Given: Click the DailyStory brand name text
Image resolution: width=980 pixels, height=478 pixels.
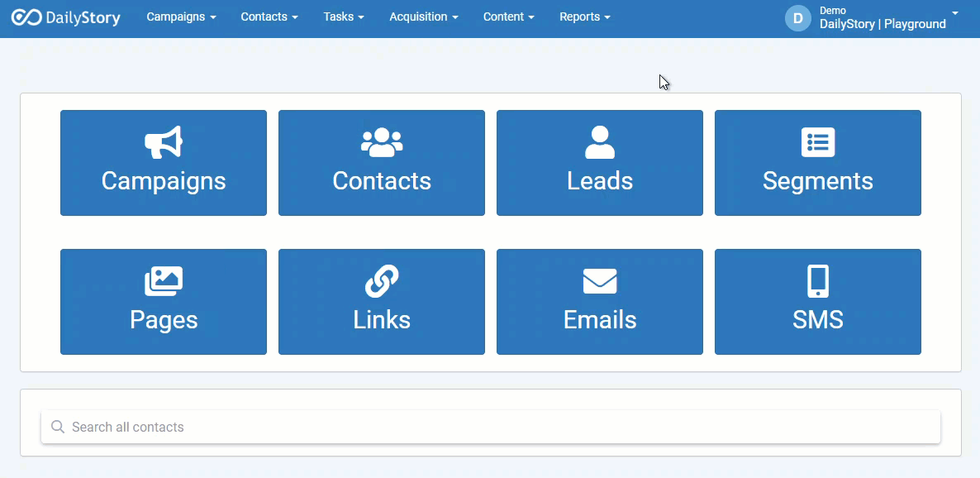Looking at the screenshot, I should click(83, 18).
